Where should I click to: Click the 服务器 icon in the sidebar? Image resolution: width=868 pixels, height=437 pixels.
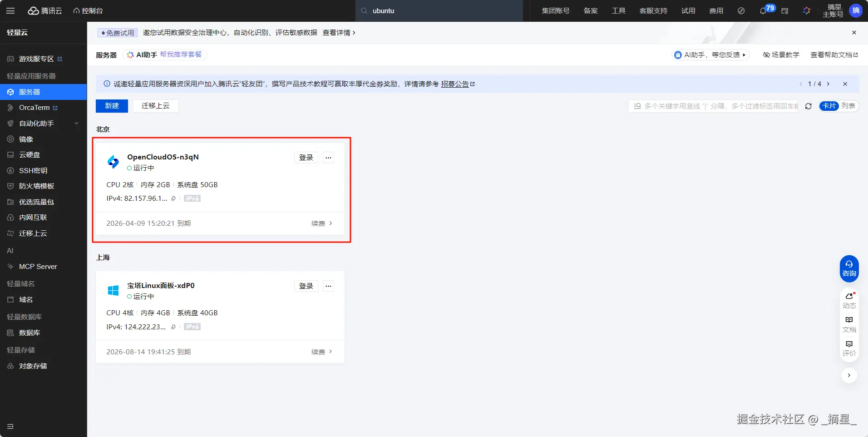10,92
